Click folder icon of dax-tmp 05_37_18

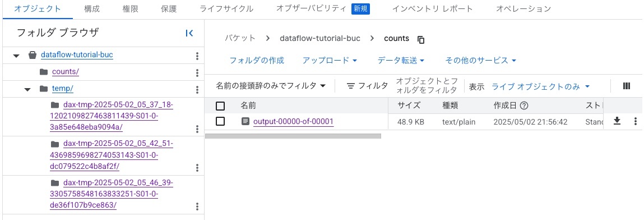[x=55, y=105]
